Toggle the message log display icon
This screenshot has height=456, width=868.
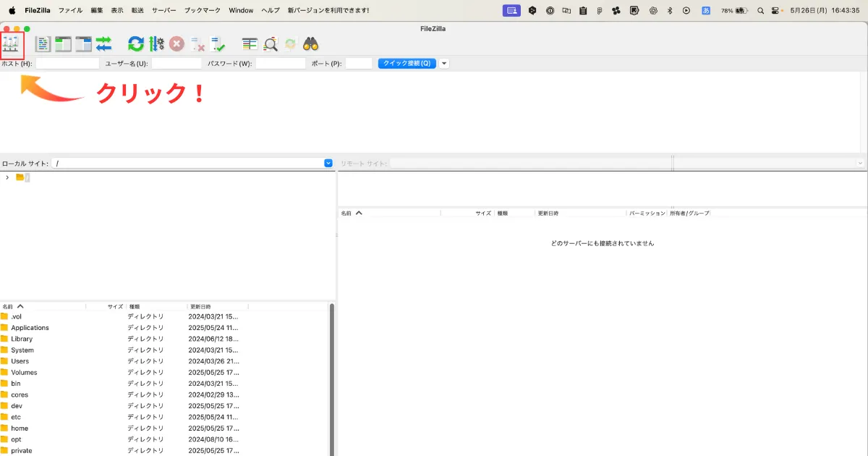(43, 44)
